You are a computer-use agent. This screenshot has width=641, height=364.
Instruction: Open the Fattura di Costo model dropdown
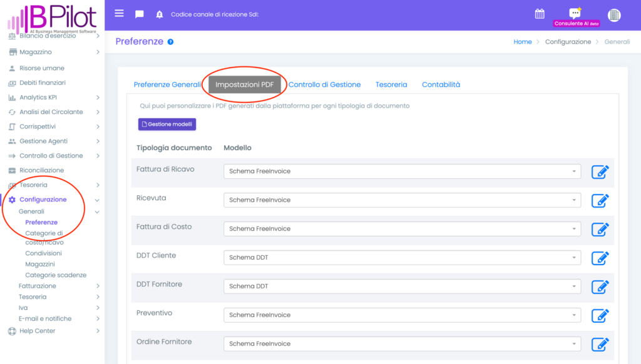click(x=402, y=229)
